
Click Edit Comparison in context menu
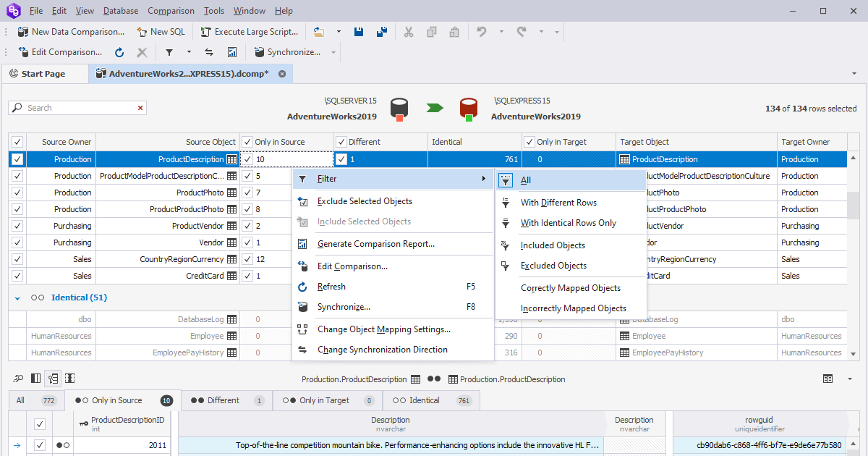[x=393, y=266]
